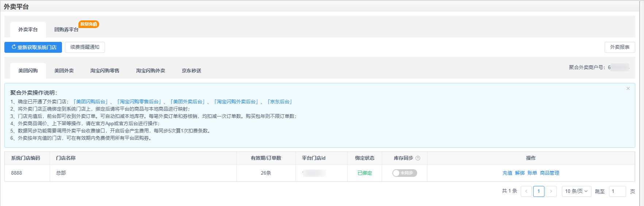Click the 跳至 page number input field

coord(617,191)
